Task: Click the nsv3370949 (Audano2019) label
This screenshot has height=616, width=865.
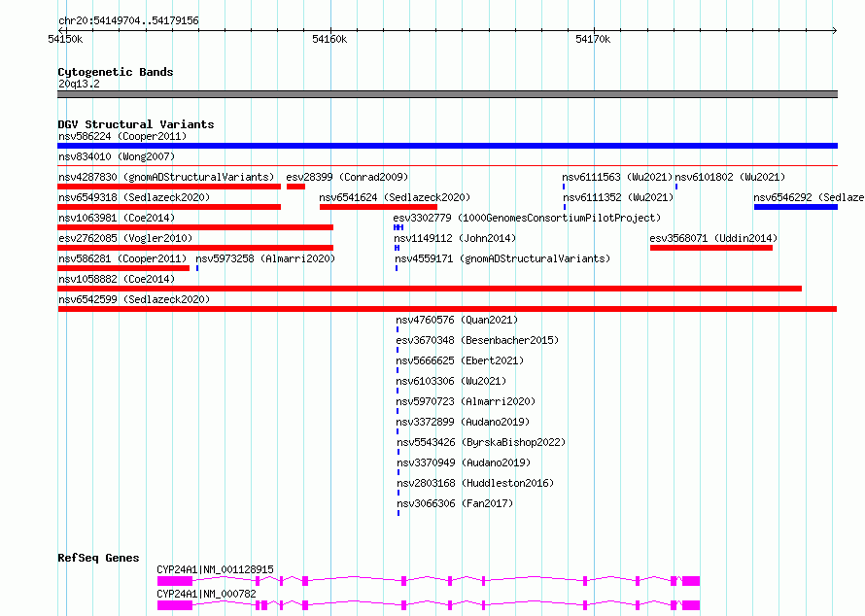Action: coord(464,462)
